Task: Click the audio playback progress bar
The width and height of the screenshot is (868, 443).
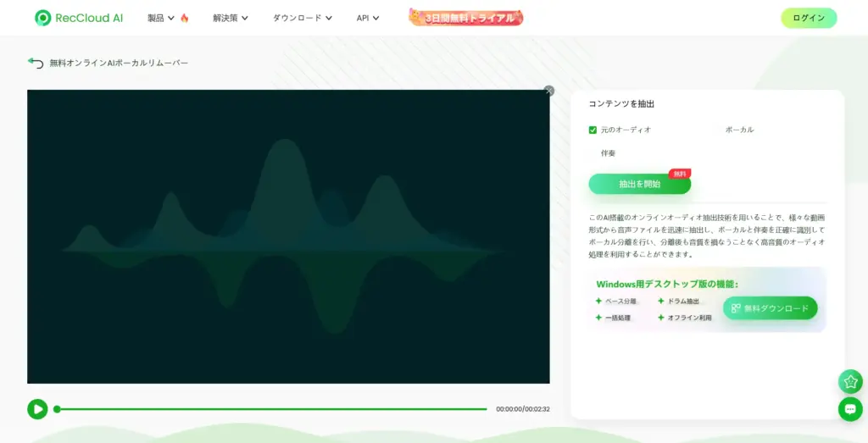Action: click(271, 409)
